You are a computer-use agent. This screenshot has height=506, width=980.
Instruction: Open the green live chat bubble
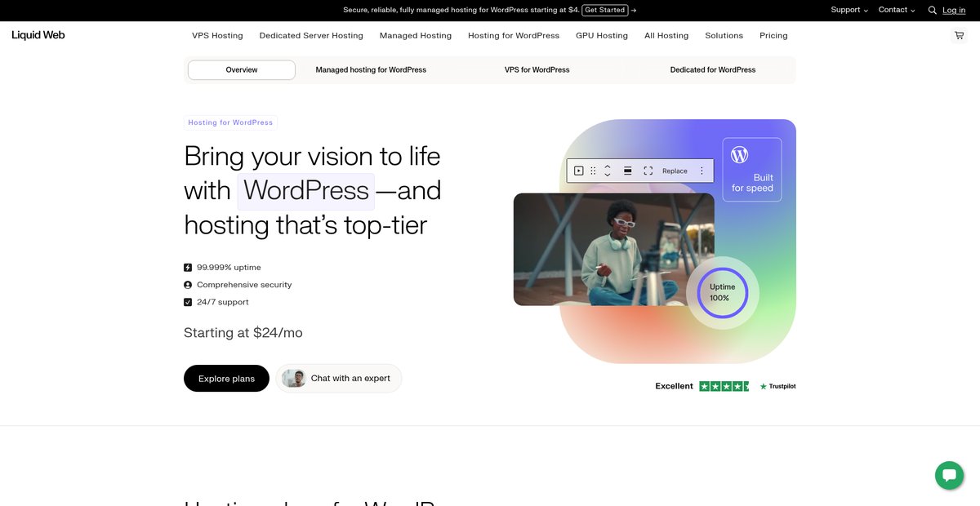[949, 475]
